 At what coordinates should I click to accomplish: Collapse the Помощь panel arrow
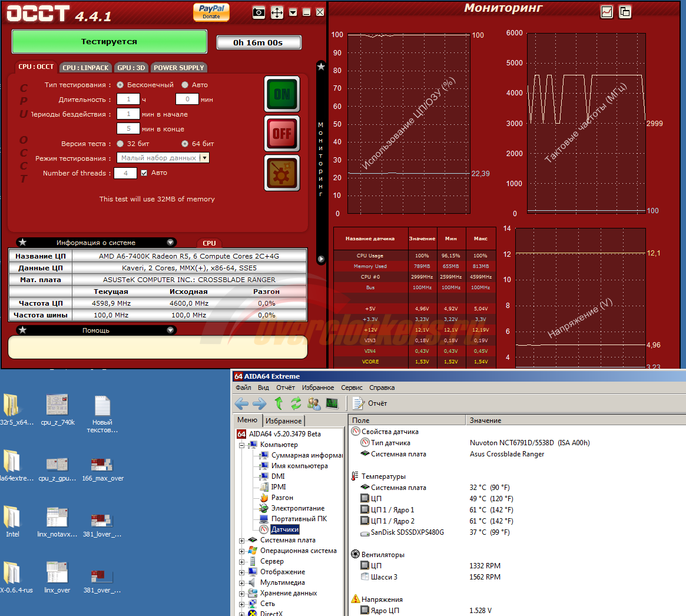point(171,330)
